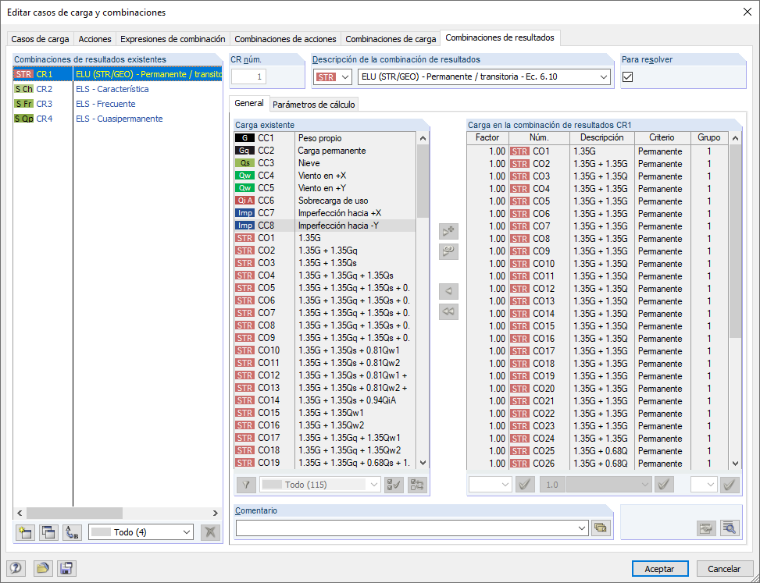Viewport: 760px width, 583px height.
Task: Select CC2 Carga permanente row
Action: click(325, 151)
